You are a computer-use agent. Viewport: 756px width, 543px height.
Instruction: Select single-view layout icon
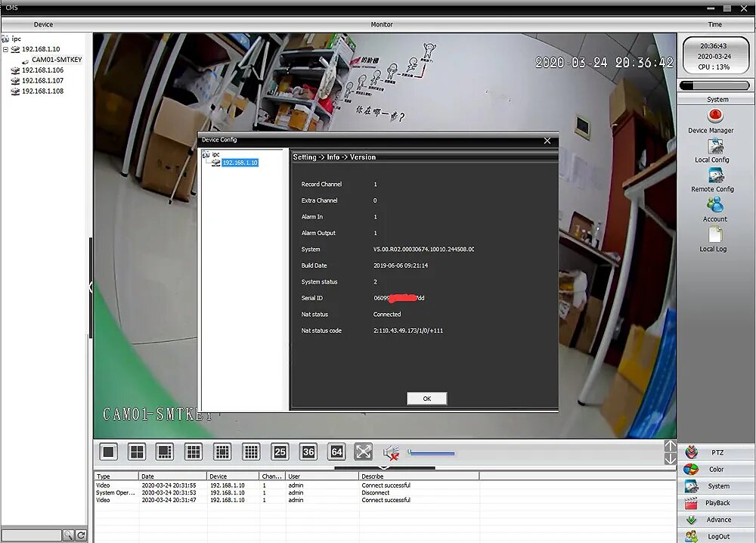click(x=108, y=451)
